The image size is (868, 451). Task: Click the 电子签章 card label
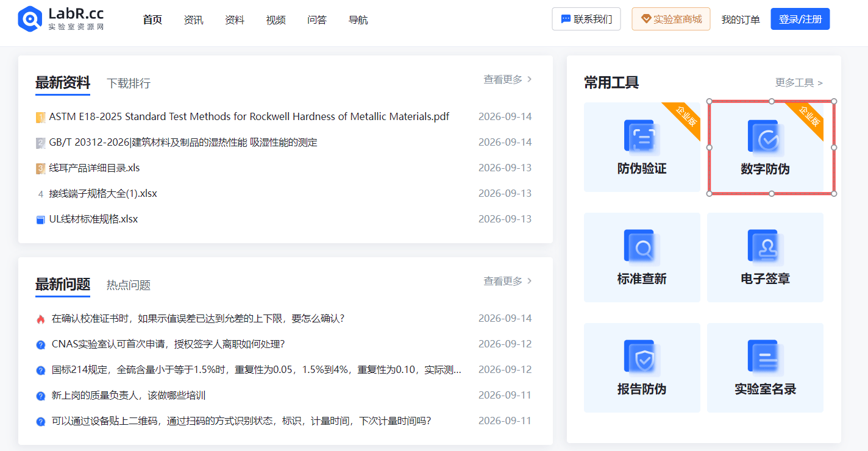click(x=766, y=279)
